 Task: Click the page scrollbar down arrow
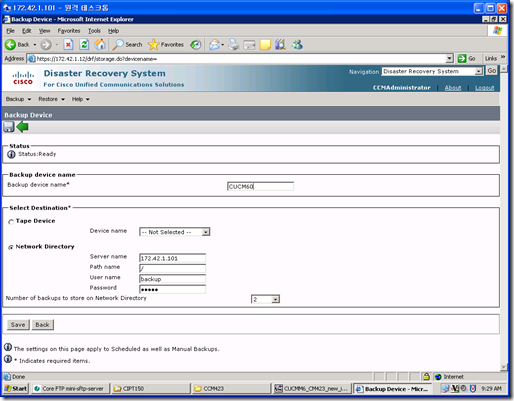click(x=504, y=367)
